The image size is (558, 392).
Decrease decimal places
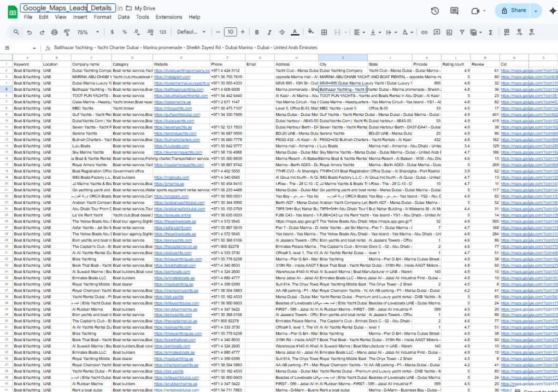[137, 32]
